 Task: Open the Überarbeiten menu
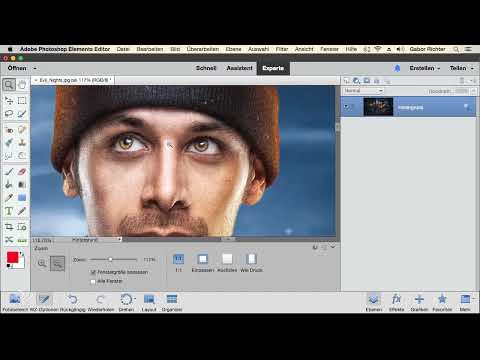203,49
